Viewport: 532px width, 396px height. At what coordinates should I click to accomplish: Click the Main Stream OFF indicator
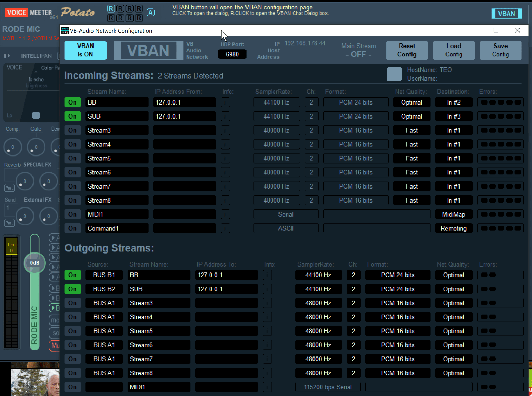coord(358,50)
